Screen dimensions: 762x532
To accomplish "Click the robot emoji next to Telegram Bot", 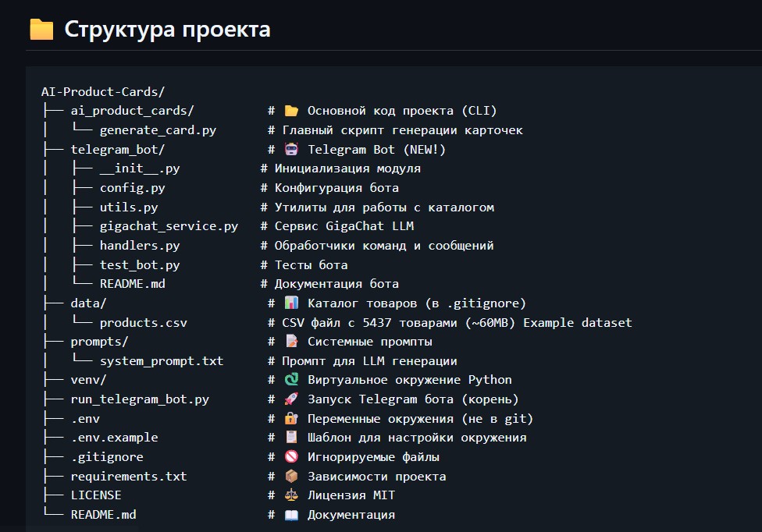I will click(291, 149).
